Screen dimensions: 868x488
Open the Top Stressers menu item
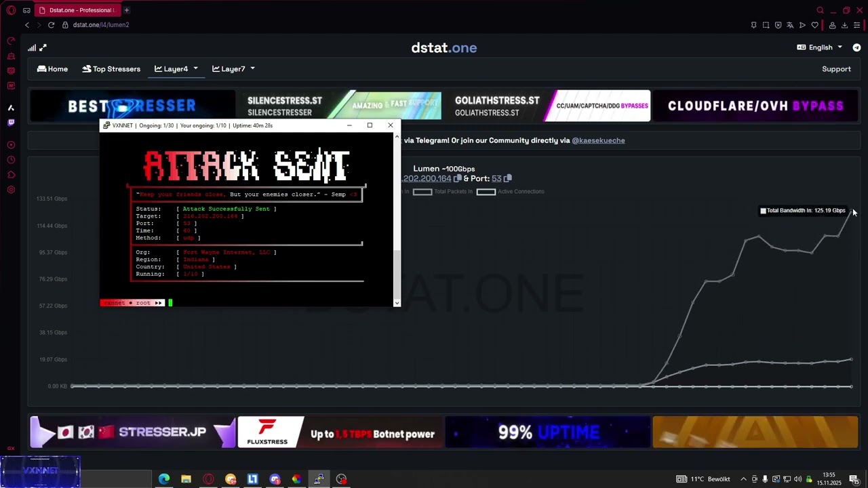[x=111, y=69]
